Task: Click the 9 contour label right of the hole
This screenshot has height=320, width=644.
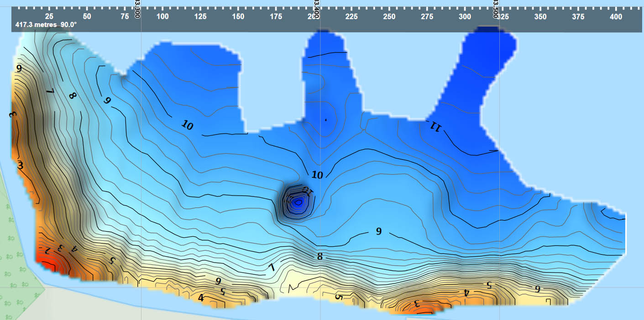Action: coord(378,231)
